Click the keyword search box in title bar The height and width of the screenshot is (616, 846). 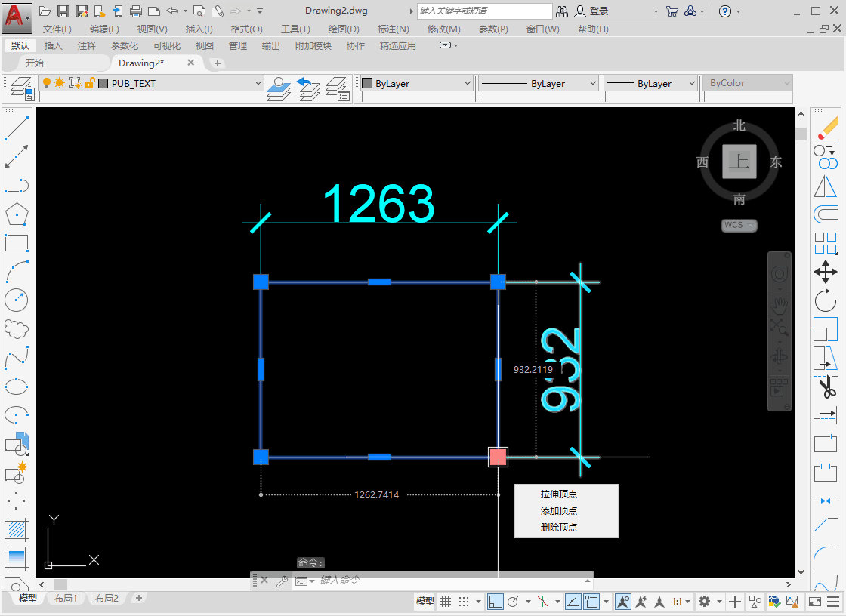(484, 11)
